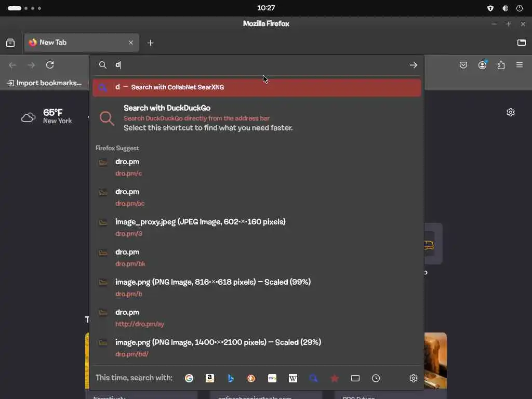Open the system power menu icon
This screenshot has width=532, height=399.
coord(520,8)
